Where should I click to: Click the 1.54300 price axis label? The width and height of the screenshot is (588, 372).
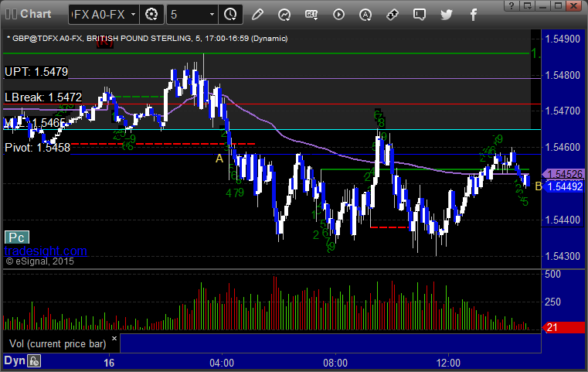tap(563, 257)
